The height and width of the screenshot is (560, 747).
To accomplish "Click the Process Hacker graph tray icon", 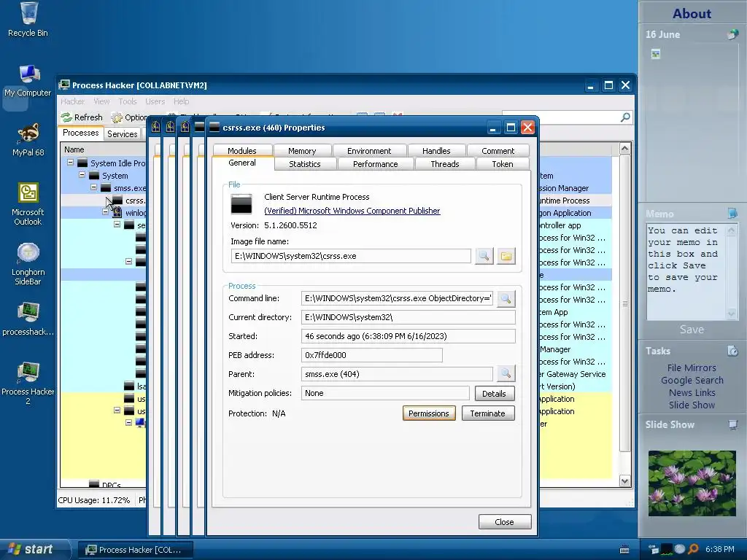I will point(667,550).
